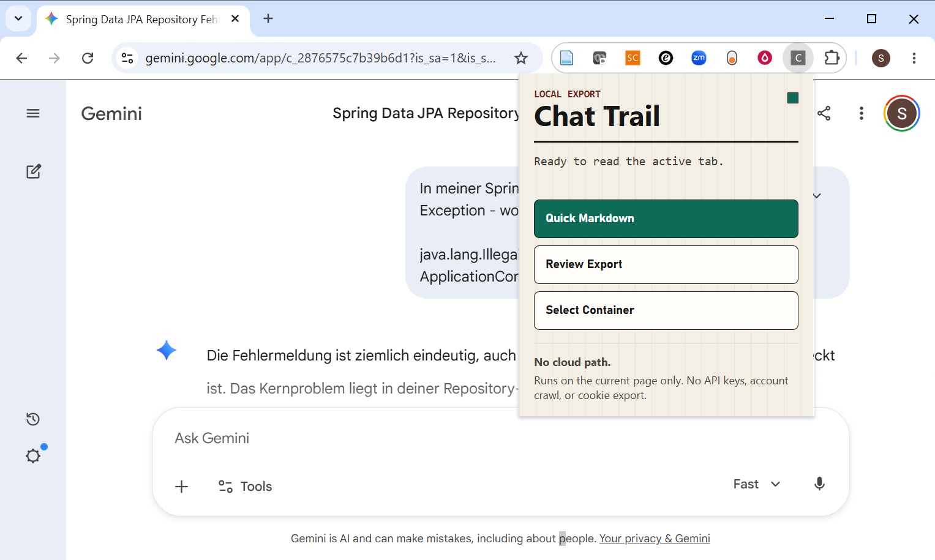Viewport: 935px width, 560px height.
Task: Click the Spring Data JPA Repository conversation title
Action: click(426, 113)
